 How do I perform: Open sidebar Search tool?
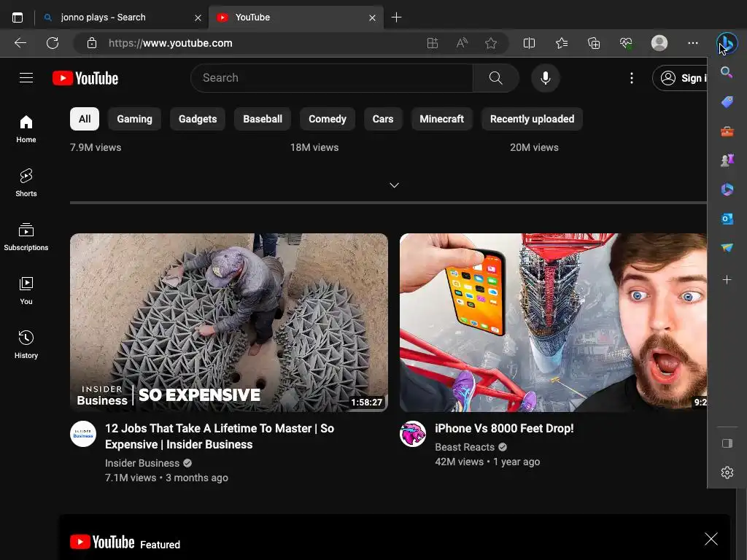727,72
